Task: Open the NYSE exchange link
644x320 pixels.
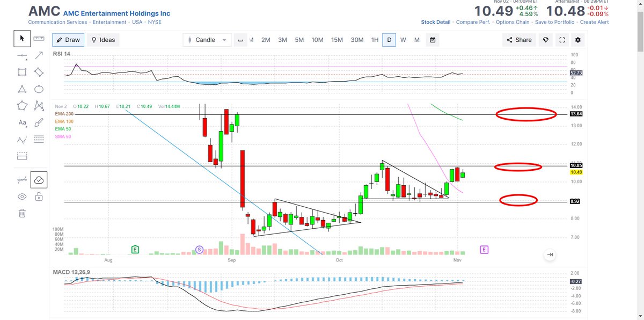Action: coord(155,22)
